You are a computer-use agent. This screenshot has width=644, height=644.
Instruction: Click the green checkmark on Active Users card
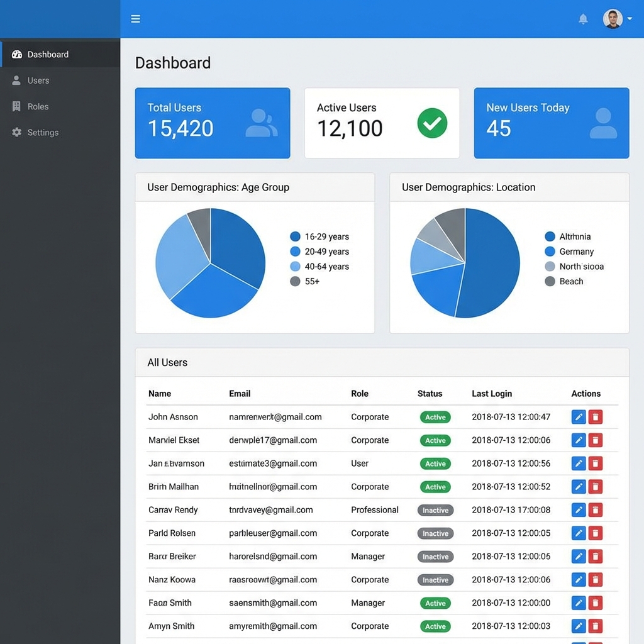click(432, 123)
